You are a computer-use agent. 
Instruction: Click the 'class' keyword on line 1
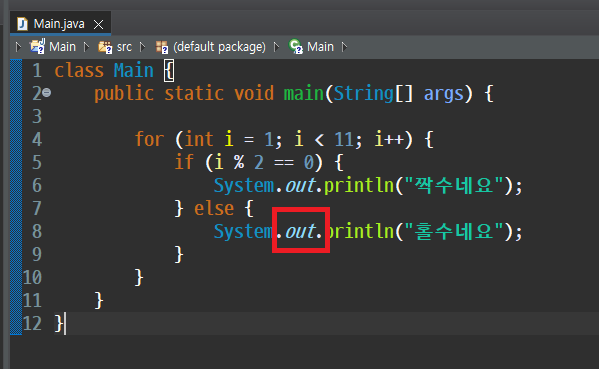tap(79, 71)
